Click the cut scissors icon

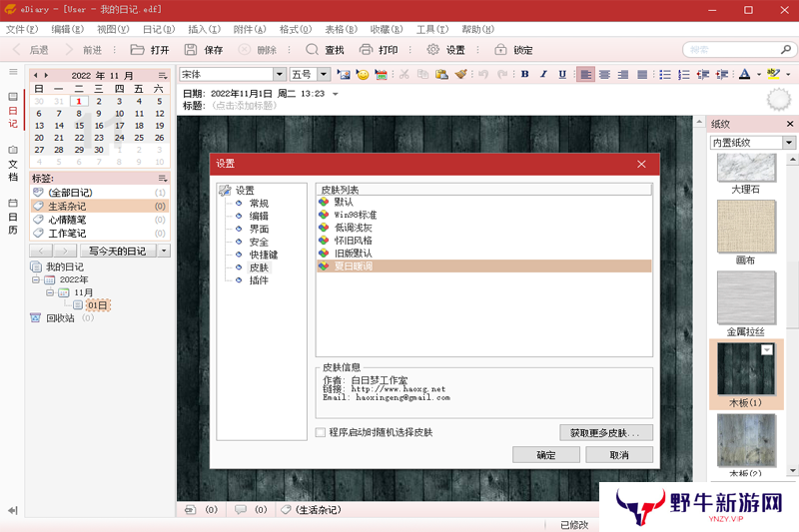[404, 74]
